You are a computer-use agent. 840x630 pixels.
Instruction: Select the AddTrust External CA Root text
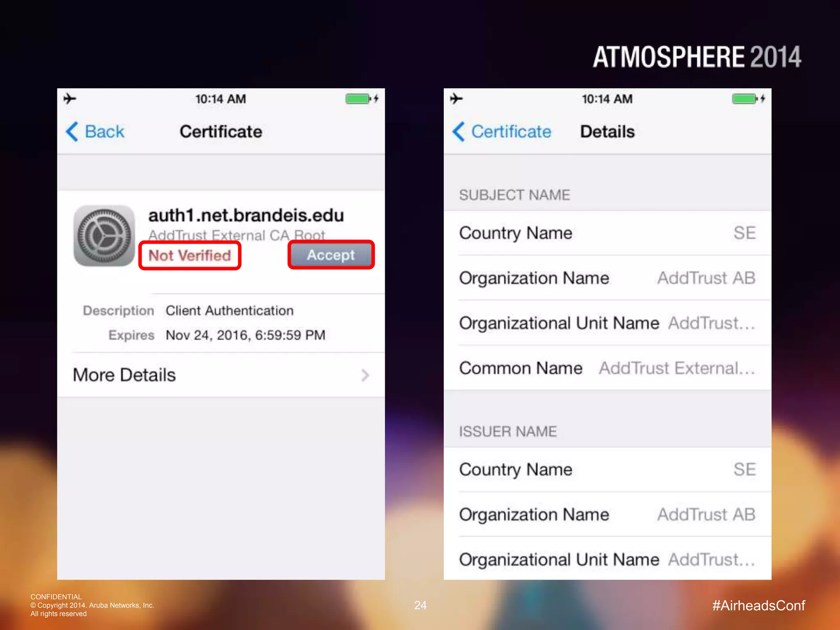click(x=237, y=235)
